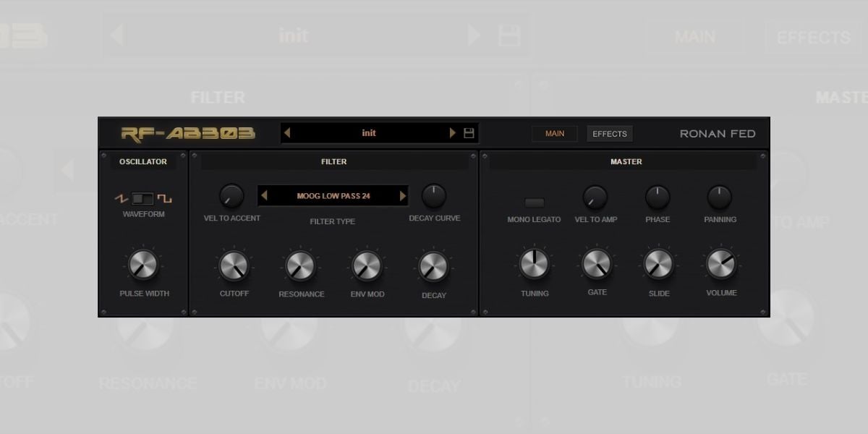Click the save preset floppy disk icon
868x434 pixels.
click(x=469, y=133)
